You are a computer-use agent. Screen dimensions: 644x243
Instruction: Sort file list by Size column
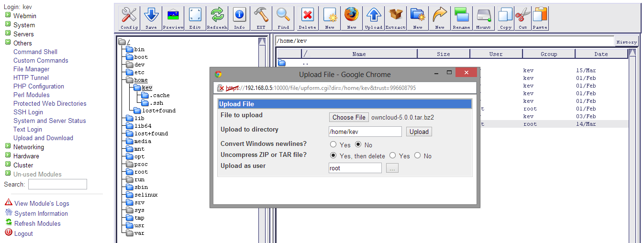pos(444,54)
